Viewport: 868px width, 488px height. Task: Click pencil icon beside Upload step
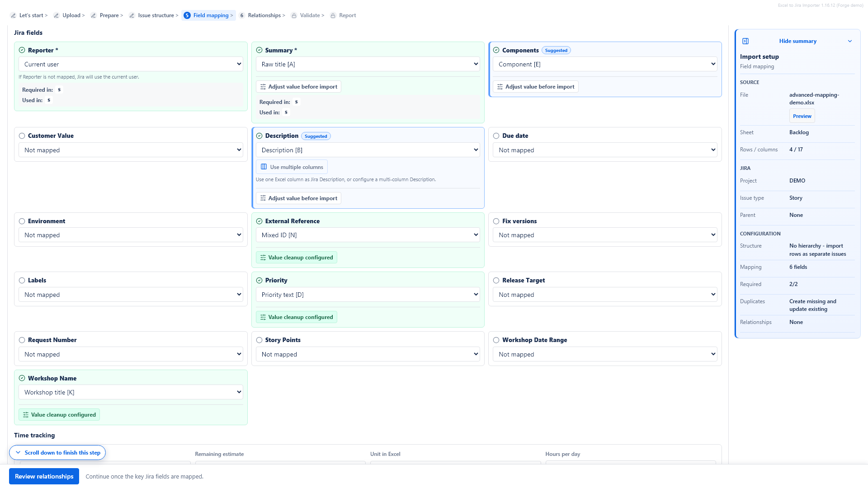click(57, 15)
